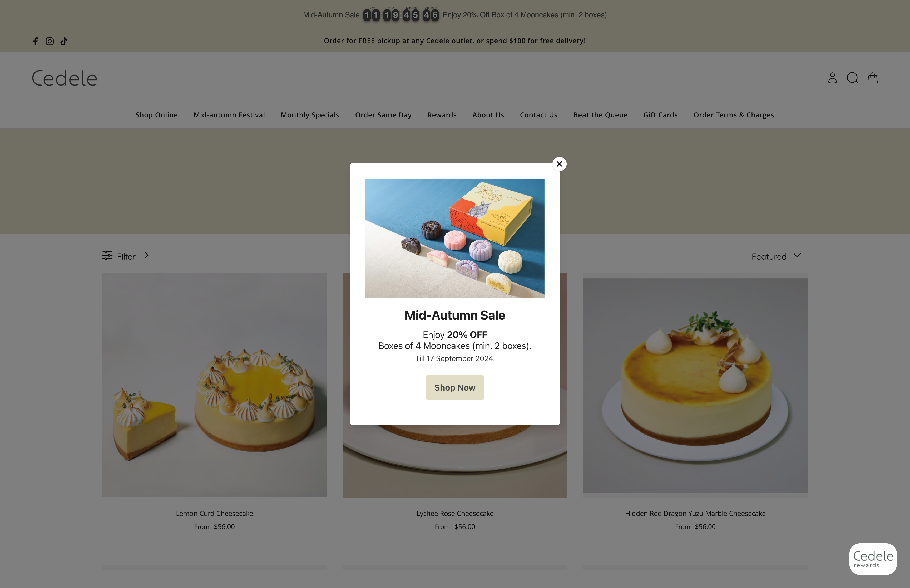Open the Monthly Specials menu item
910x588 pixels.
[310, 115]
